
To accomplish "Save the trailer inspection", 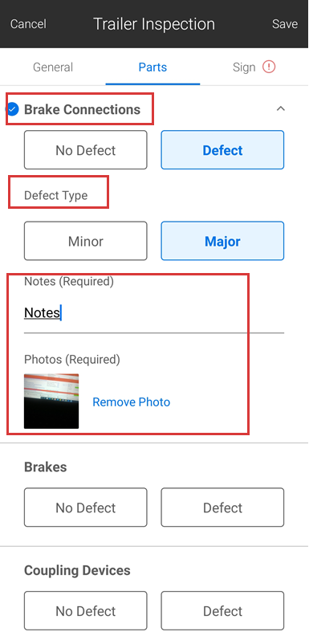I will pyautogui.click(x=285, y=24).
